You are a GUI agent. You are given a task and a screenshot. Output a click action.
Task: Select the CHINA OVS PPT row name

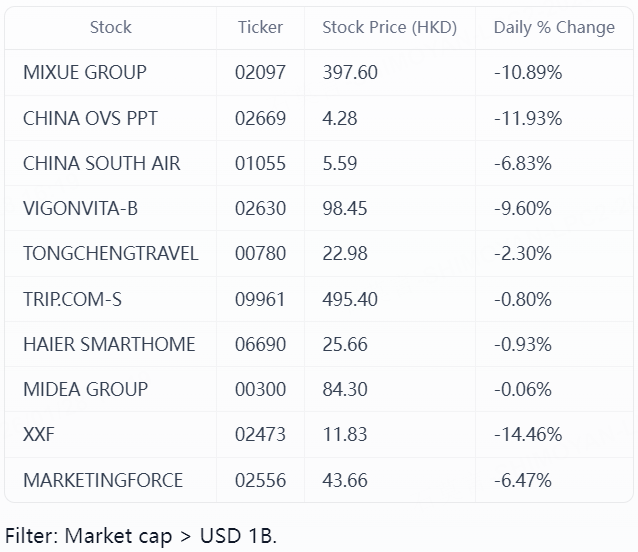[90, 118]
